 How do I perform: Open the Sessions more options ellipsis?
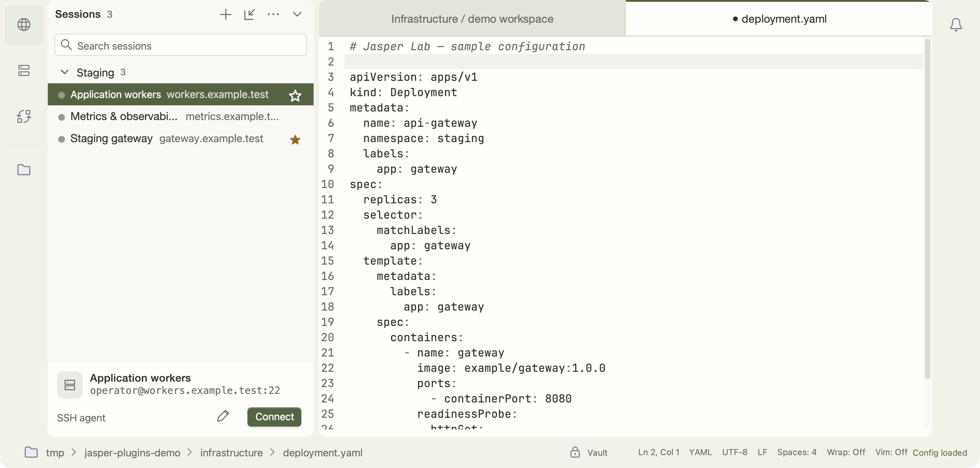click(x=273, y=14)
